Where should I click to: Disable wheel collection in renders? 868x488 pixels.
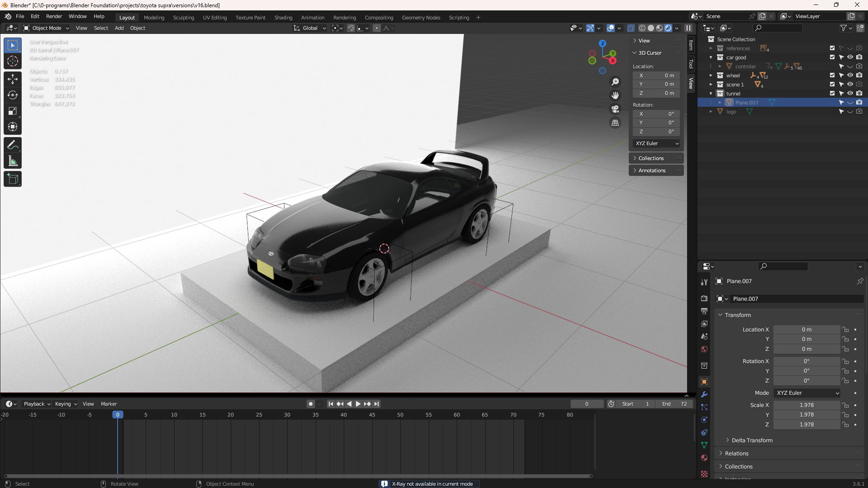tap(859, 76)
